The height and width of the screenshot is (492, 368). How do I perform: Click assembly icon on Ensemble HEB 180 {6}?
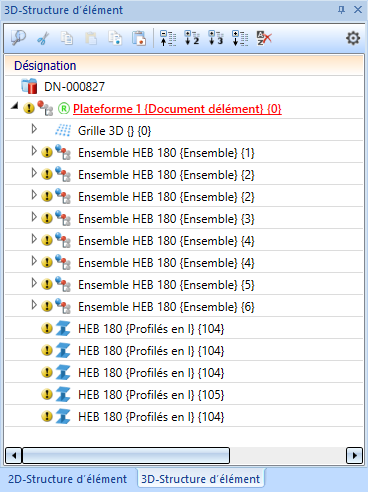(63, 306)
